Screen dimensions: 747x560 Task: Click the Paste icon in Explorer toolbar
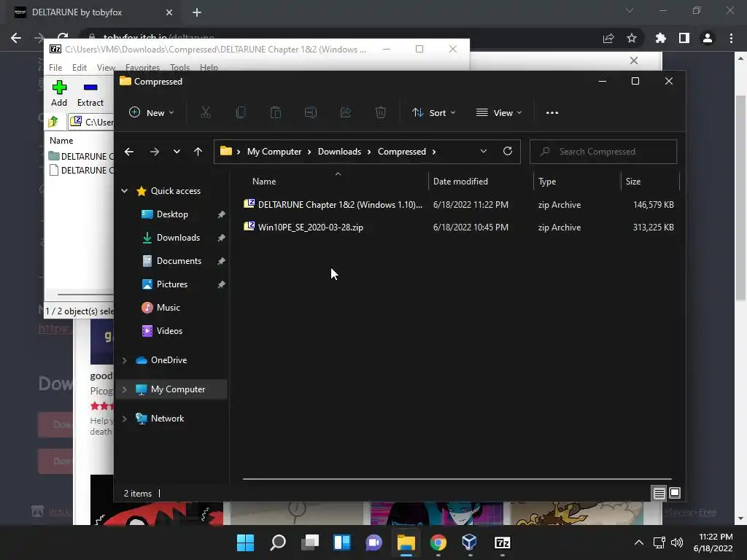coord(275,113)
